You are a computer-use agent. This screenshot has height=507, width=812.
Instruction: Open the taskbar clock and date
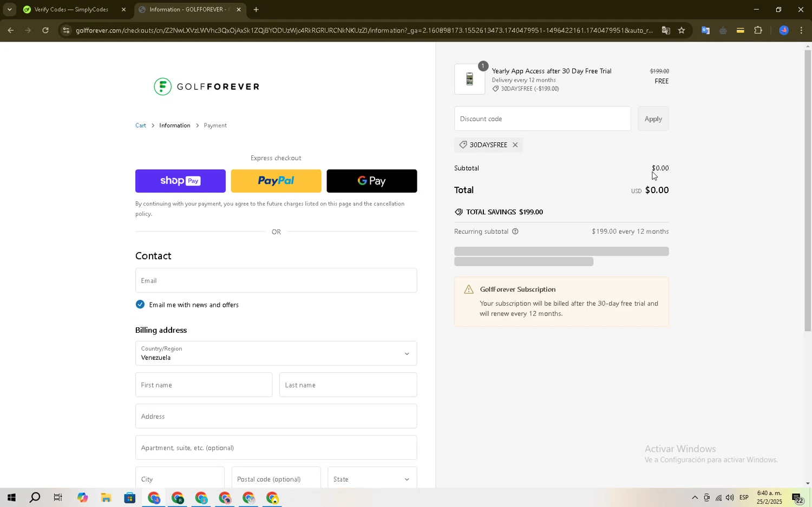tap(769, 498)
